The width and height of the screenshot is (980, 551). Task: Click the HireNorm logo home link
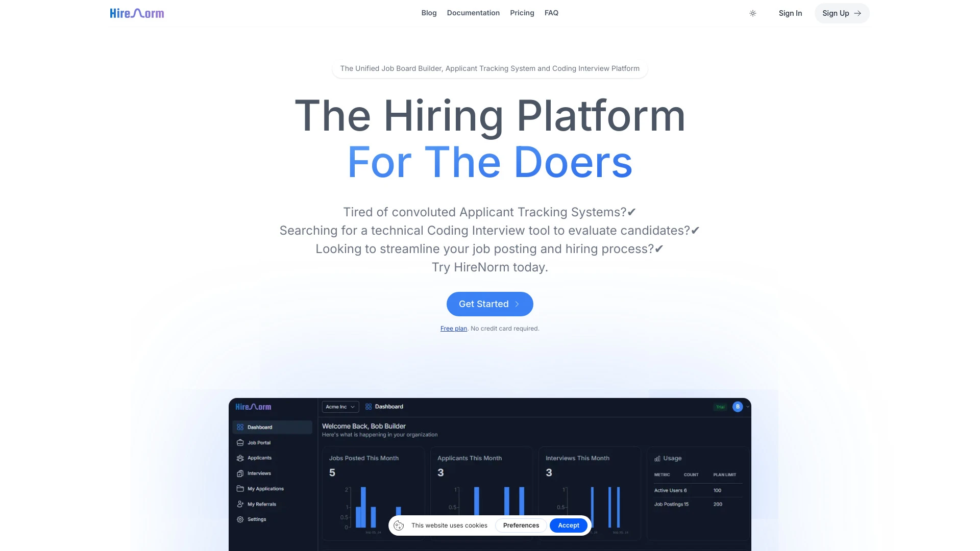tap(137, 13)
